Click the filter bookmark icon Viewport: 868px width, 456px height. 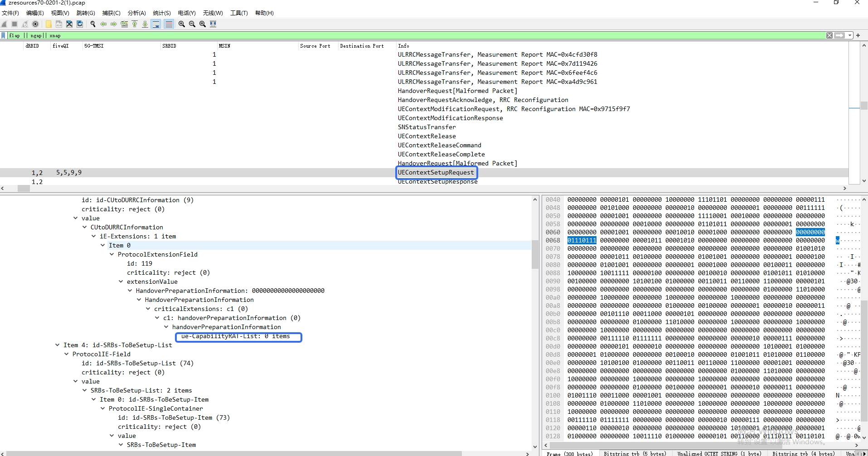(x=4, y=35)
